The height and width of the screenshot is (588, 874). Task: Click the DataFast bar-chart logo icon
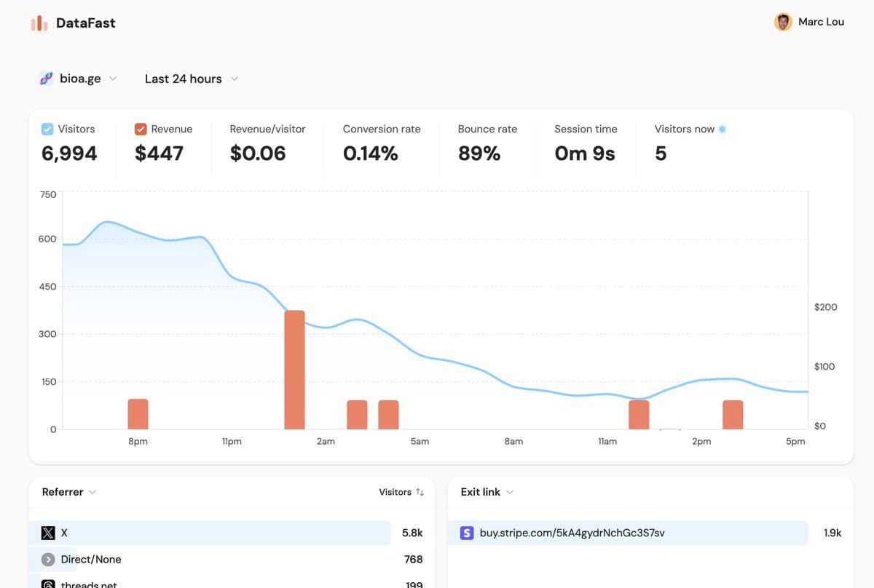[39, 23]
